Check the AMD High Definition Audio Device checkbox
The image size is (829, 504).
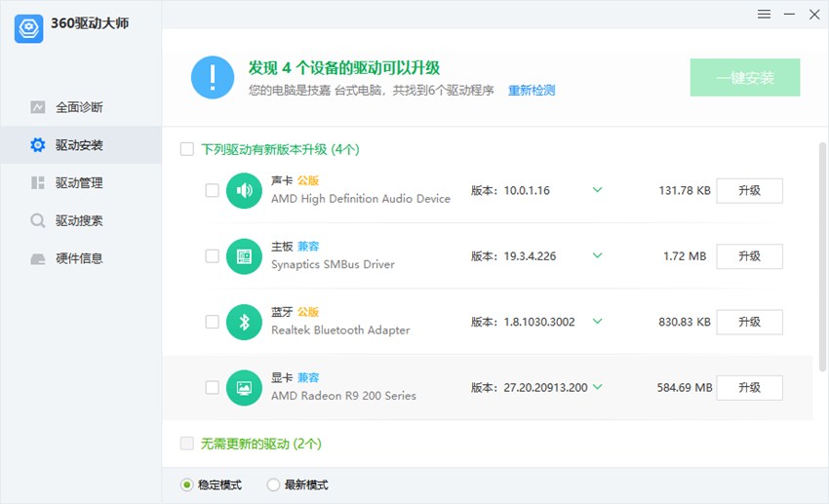pos(212,190)
